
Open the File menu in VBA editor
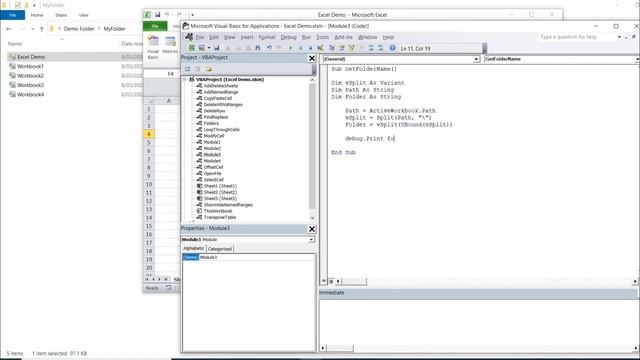(200, 37)
